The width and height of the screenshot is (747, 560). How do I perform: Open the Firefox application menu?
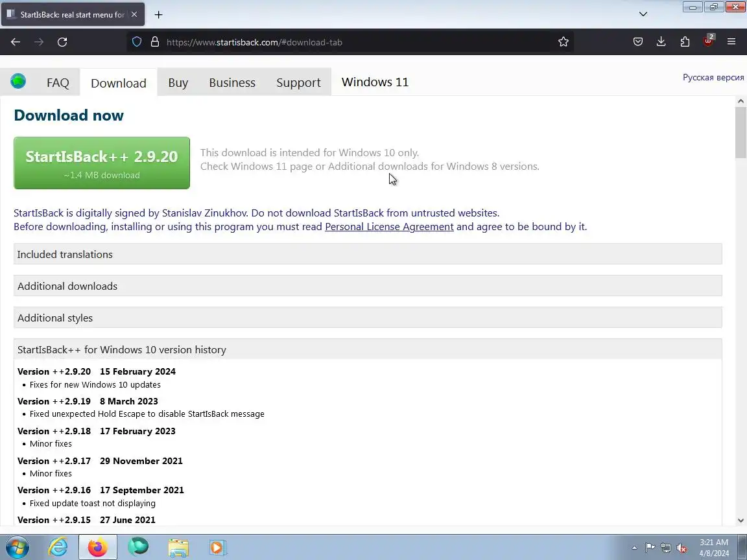click(731, 42)
